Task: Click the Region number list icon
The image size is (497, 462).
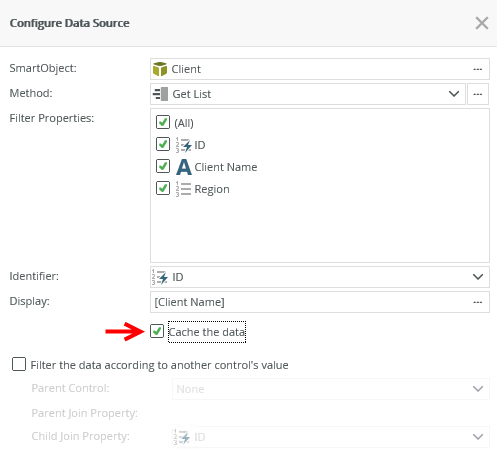Action: [x=183, y=189]
